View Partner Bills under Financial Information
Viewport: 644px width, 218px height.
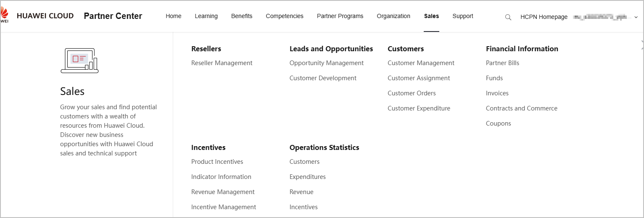coord(503,63)
